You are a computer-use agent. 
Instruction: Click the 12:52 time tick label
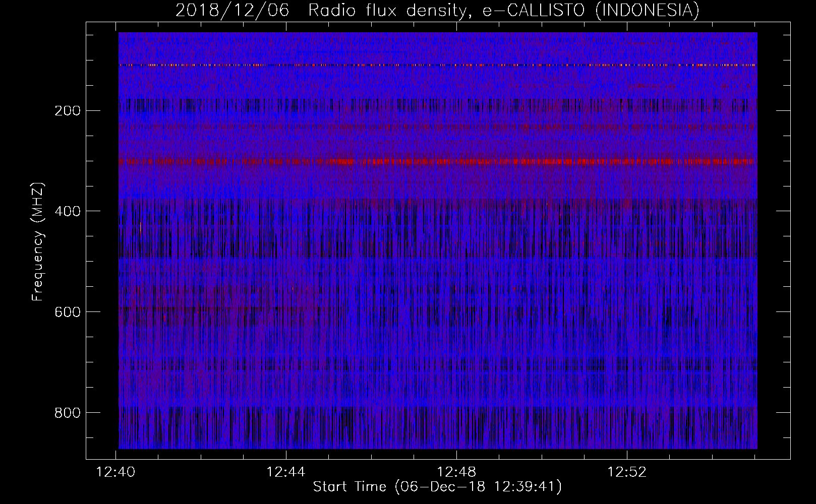click(x=627, y=472)
